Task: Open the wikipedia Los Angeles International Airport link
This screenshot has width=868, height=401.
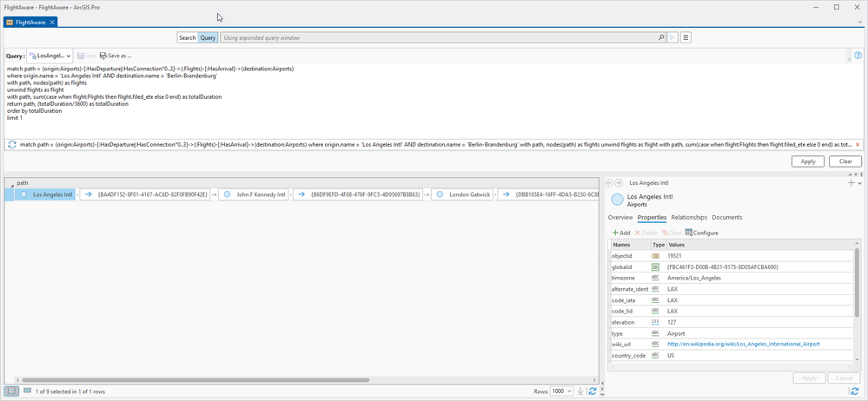Action: pyautogui.click(x=744, y=344)
